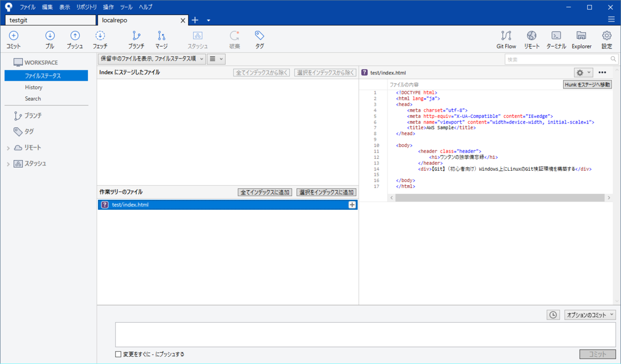
Task: Switch to the testgit tab
Action: (51, 20)
